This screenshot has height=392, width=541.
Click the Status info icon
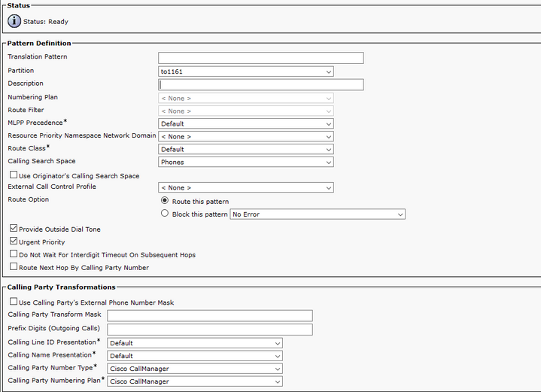point(14,21)
